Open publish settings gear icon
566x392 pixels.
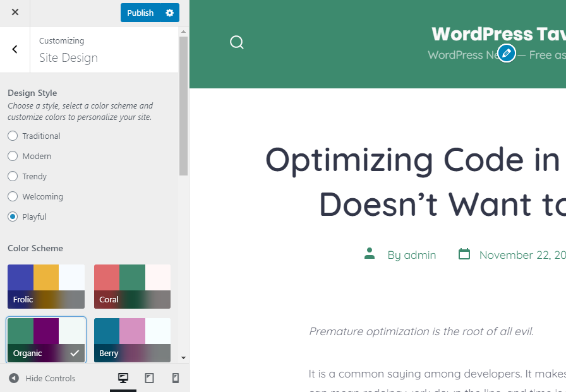[169, 13]
